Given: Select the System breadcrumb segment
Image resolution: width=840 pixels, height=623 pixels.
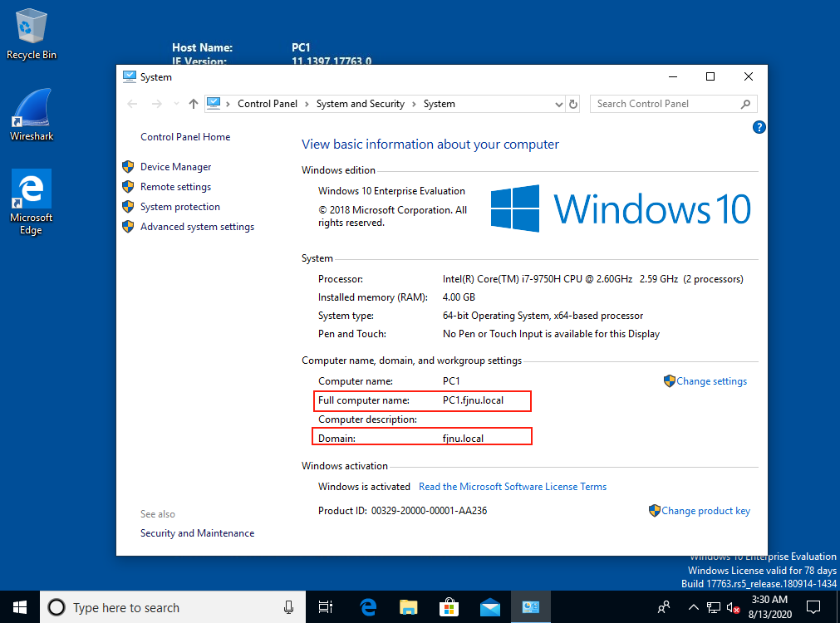Looking at the screenshot, I should (x=440, y=104).
